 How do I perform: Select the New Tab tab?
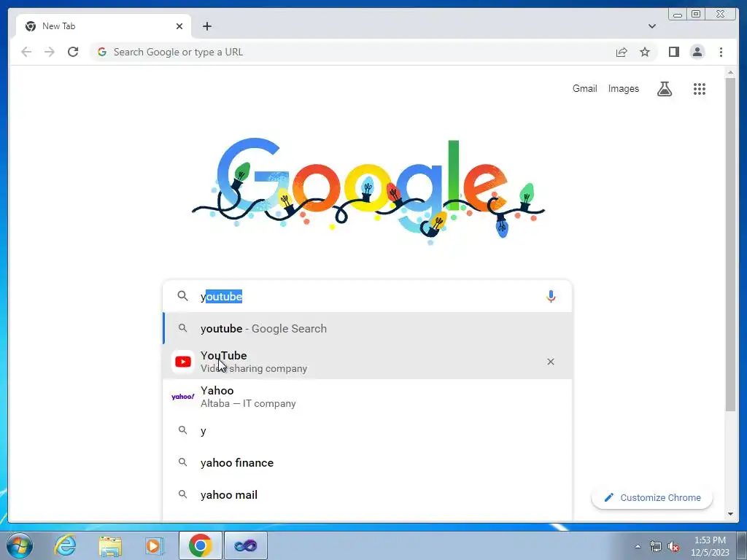click(104, 26)
